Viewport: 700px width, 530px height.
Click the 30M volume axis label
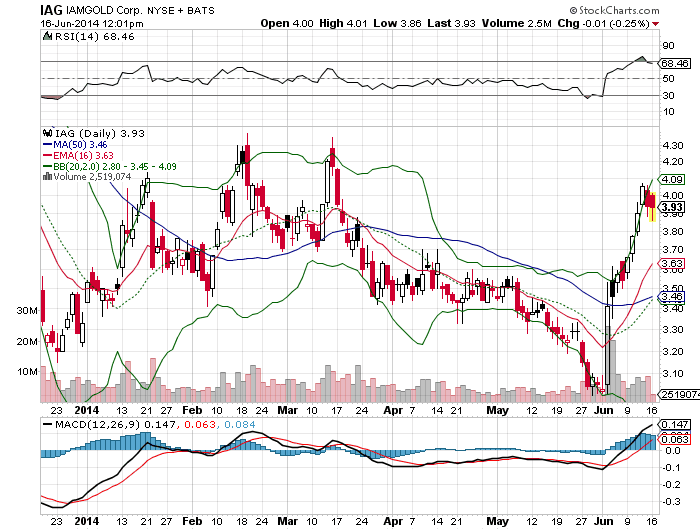(27, 311)
